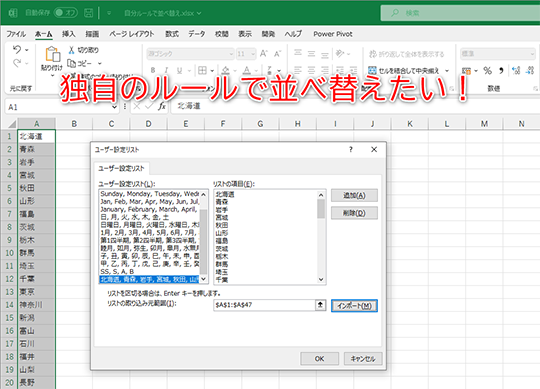Click the Copy icon
540x389 pixels.
[x=71, y=63]
